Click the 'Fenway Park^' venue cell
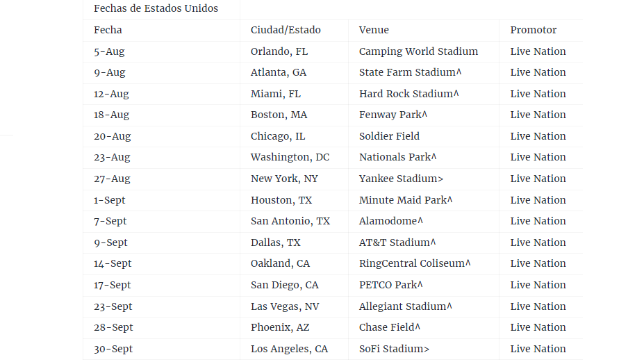 pos(393,115)
